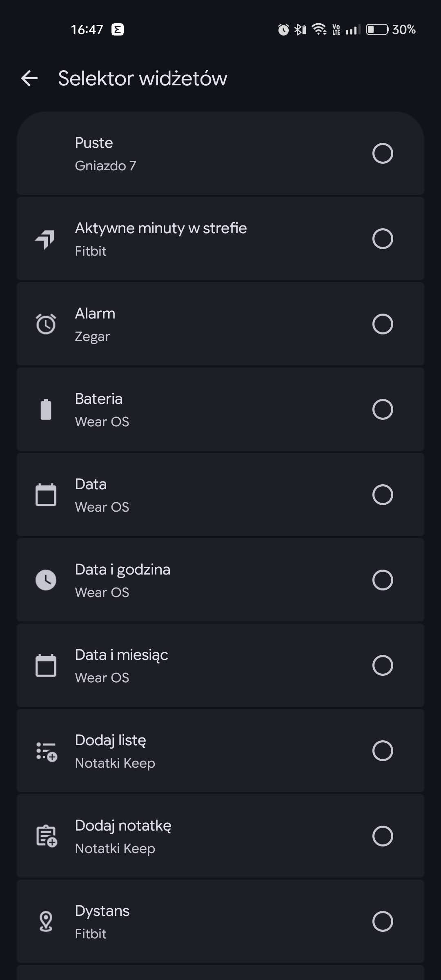Viewport: 441px width, 980px height.
Task: Tap the Dodaj notatkę note icon
Action: pos(47,836)
